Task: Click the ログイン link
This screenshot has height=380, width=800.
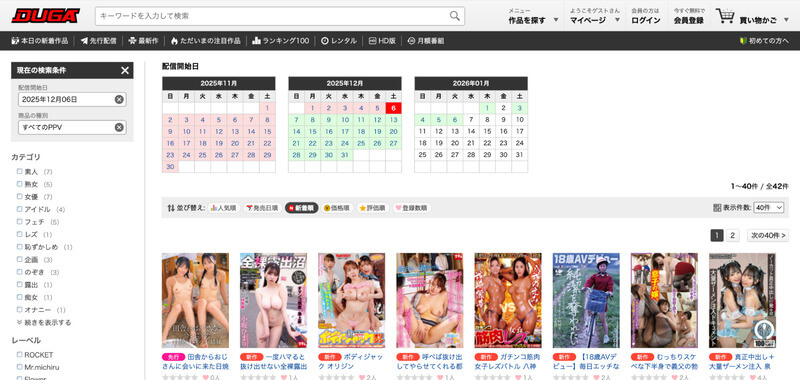Action: tap(645, 20)
